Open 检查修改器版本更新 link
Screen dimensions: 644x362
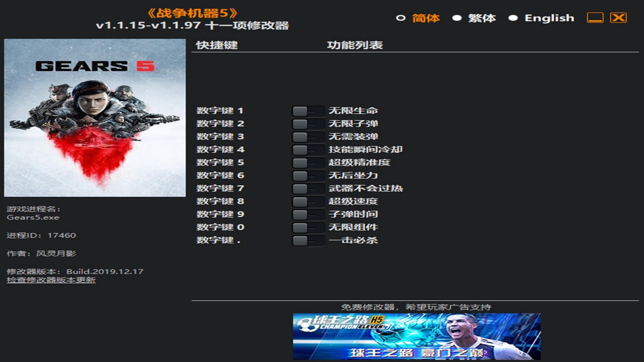click(x=51, y=280)
